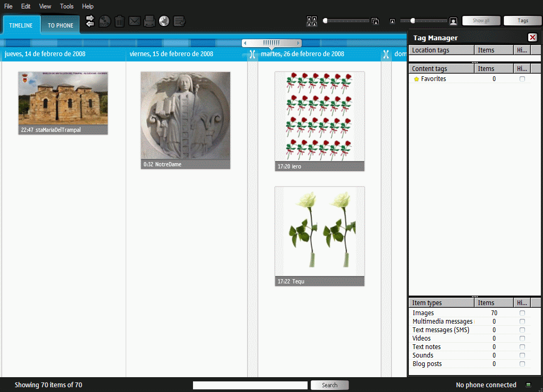Screen dimensions: 543x392
Task: Click the blog post icon
Action: coord(179,21)
